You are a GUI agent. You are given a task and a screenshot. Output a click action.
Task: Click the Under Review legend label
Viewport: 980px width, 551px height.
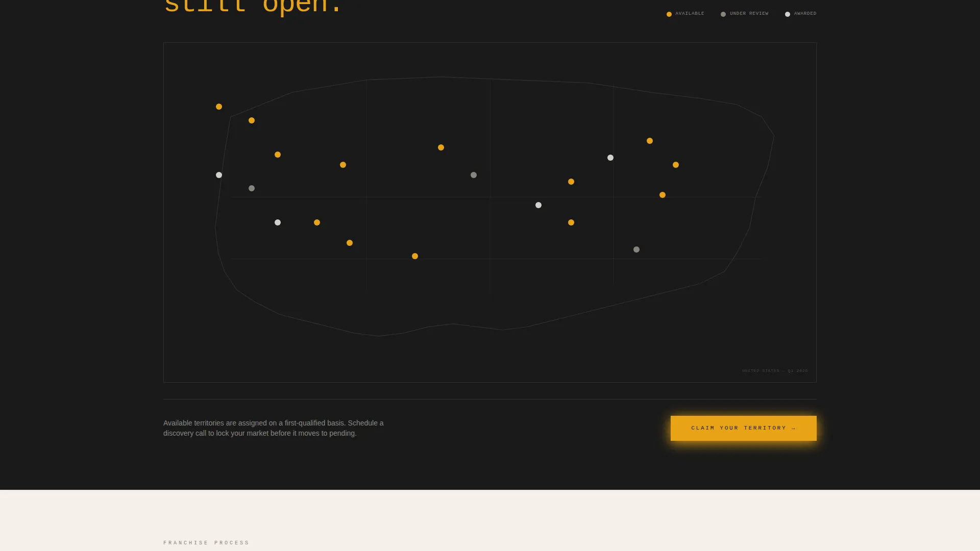tap(749, 14)
